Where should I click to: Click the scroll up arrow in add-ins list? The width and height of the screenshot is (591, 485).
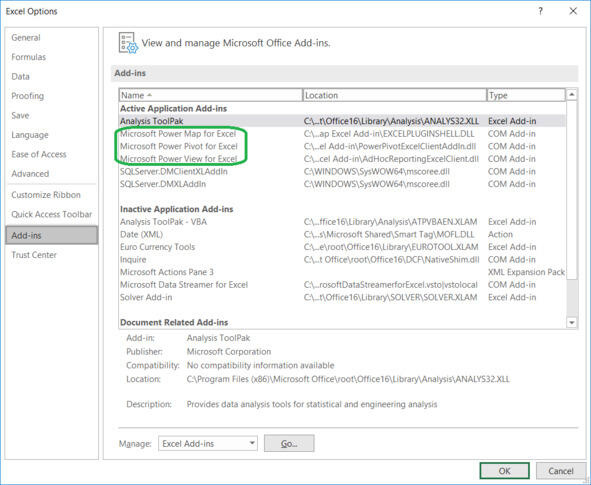click(x=572, y=94)
